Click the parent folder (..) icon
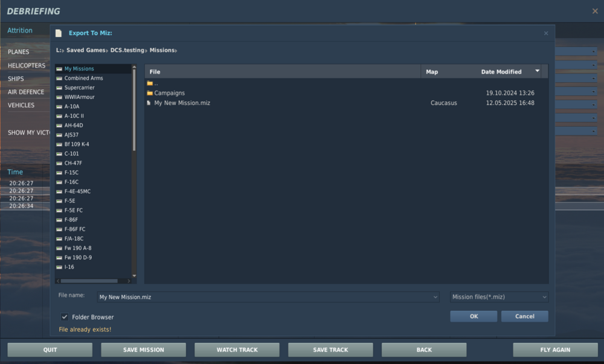The width and height of the screenshot is (604, 364). (150, 83)
